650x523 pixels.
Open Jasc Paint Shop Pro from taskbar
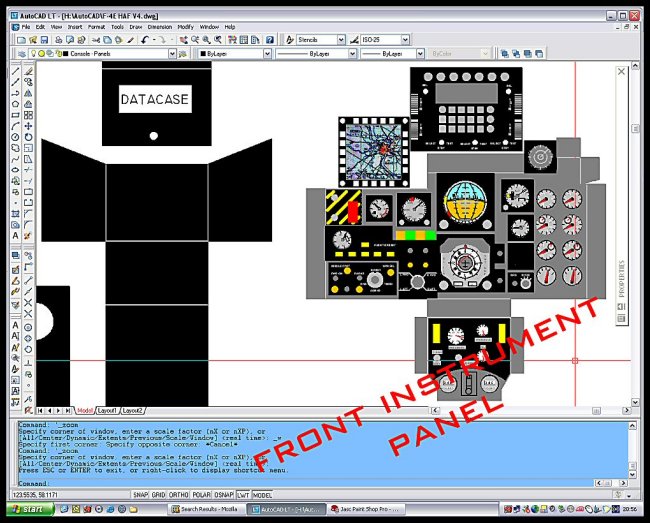pyautogui.click(x=376, y=509)
